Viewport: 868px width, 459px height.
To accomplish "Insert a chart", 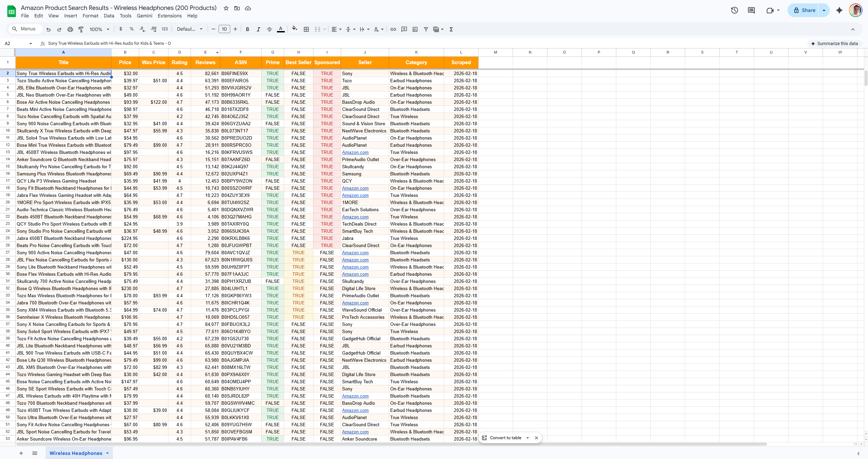I will coord(415,29).
